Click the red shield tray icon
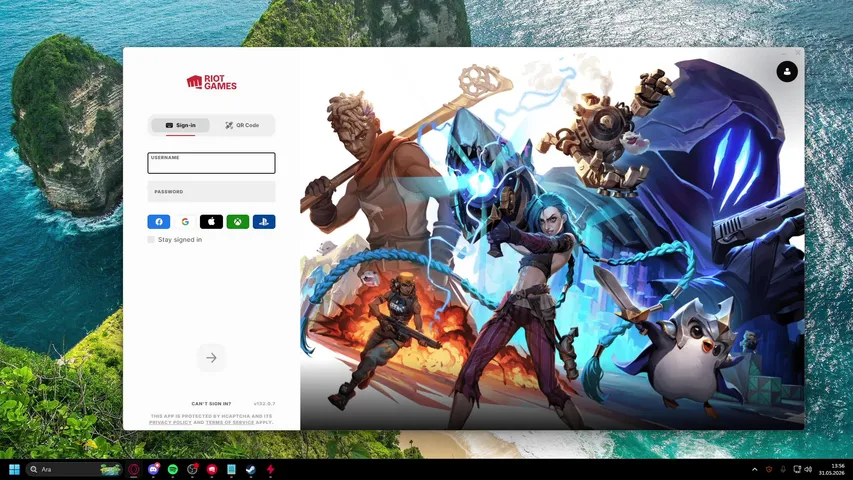Viewport: 853px width, 480px height. tap(769, 469)
